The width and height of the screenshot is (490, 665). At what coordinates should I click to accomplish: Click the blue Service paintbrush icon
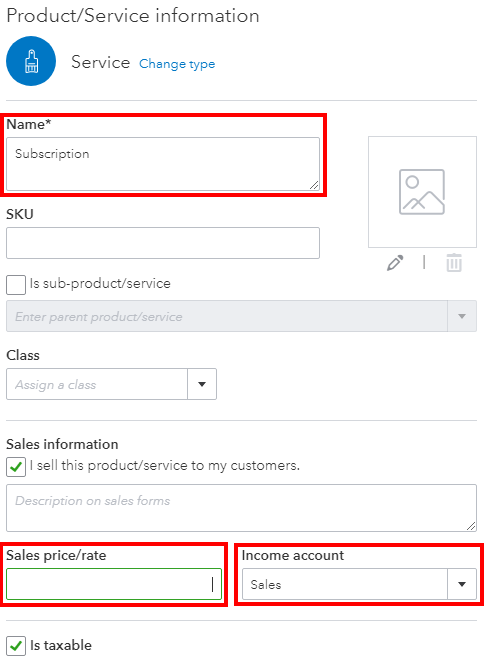(31, 61)
